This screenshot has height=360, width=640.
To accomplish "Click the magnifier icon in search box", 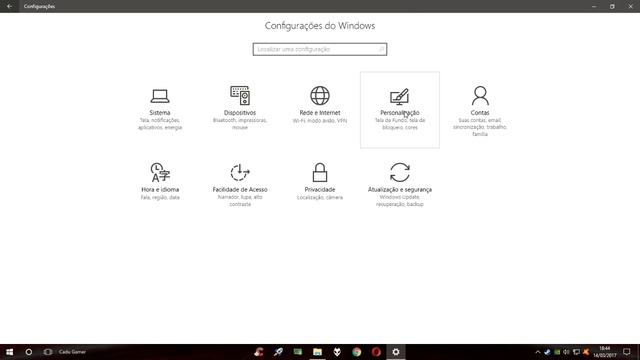I will click(381, 49).
